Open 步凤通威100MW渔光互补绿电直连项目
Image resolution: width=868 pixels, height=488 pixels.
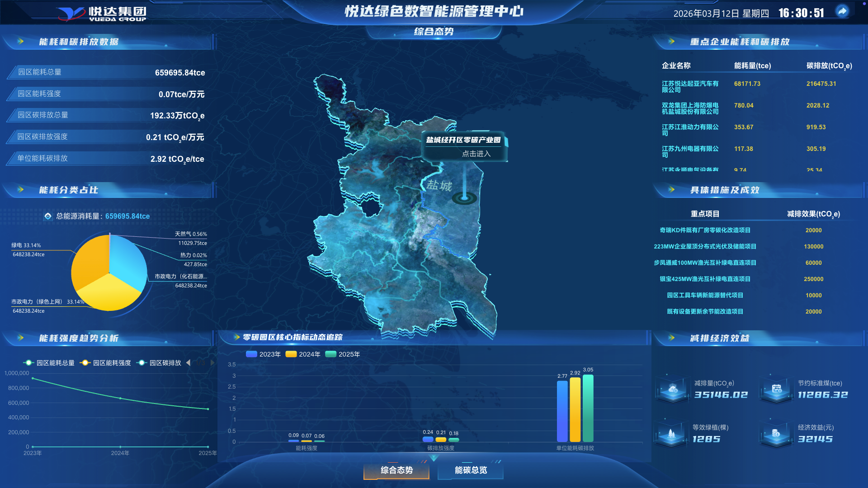point(705,263)
